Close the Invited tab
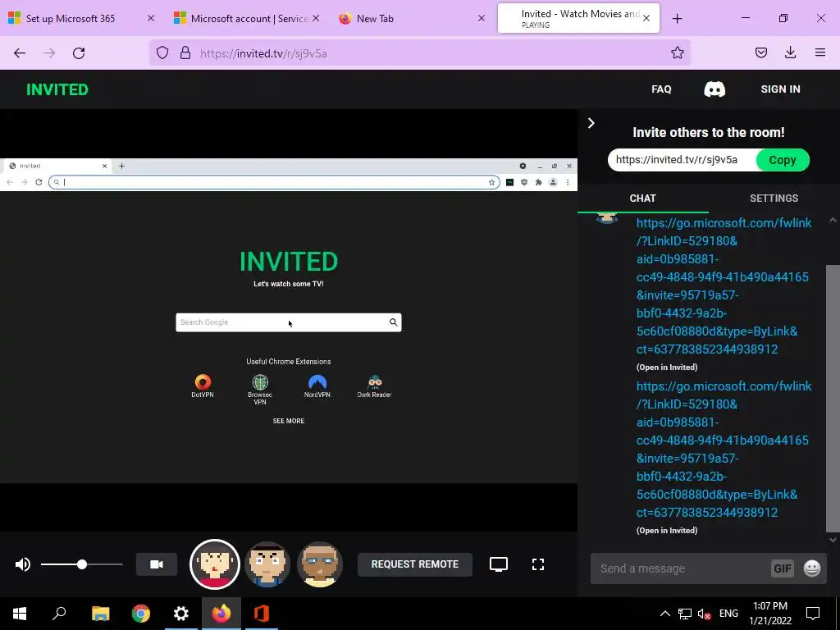Image resolution: width=840 pixels, height=630 pixels. click(x=646, y=19)
